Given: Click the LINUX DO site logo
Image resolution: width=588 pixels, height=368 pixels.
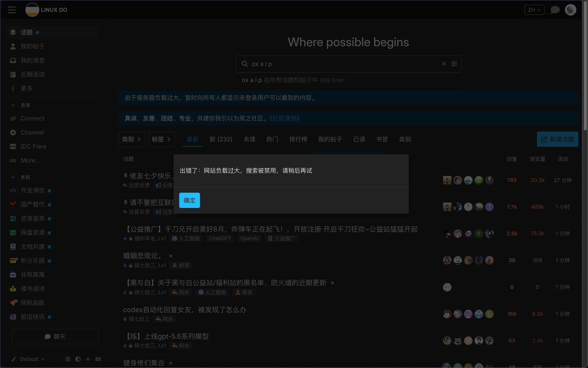Looking at the screenshot, I should point(47,10).
